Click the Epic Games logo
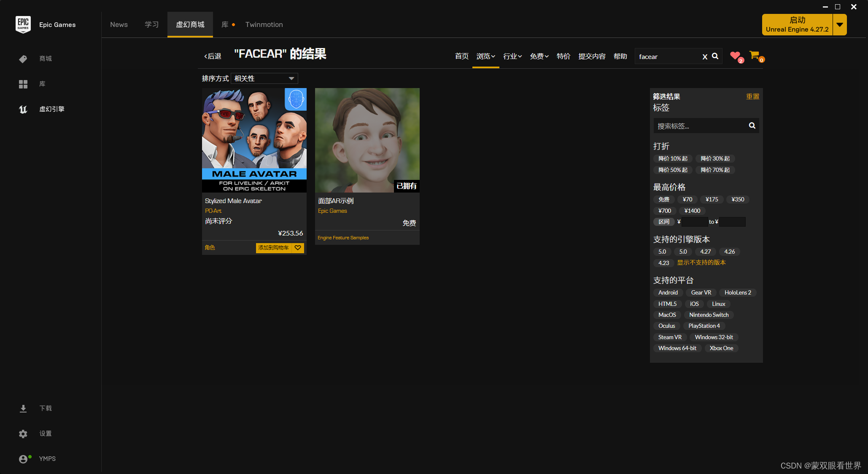Image resolution: width=868 pixels, height=474 pixels. 23,24
